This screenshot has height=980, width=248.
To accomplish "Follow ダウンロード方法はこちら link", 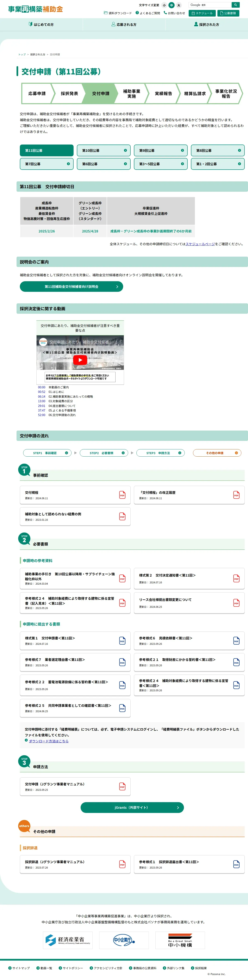I will point(49,741).
